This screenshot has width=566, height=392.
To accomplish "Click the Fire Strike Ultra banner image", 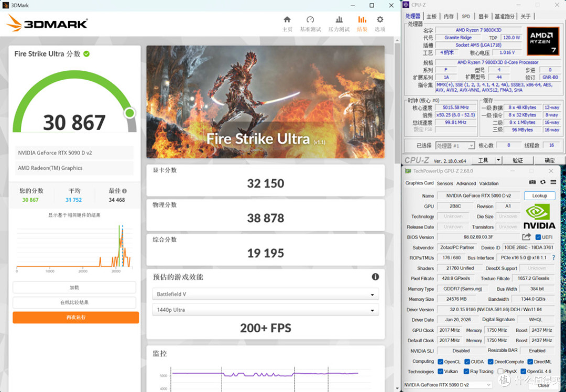I will coord(265,102).
